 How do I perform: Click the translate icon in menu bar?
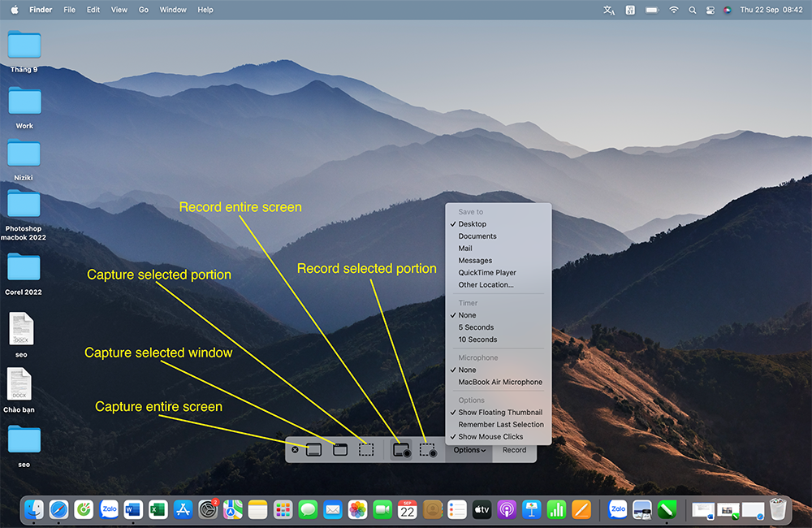tap(609, 10)
